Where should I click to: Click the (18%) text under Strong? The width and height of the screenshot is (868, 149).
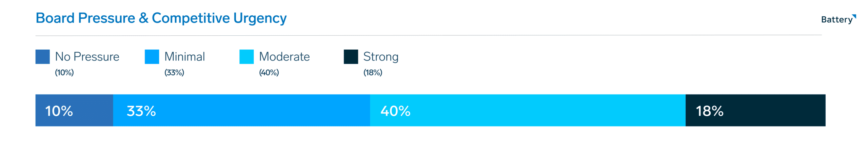(373, 72)
